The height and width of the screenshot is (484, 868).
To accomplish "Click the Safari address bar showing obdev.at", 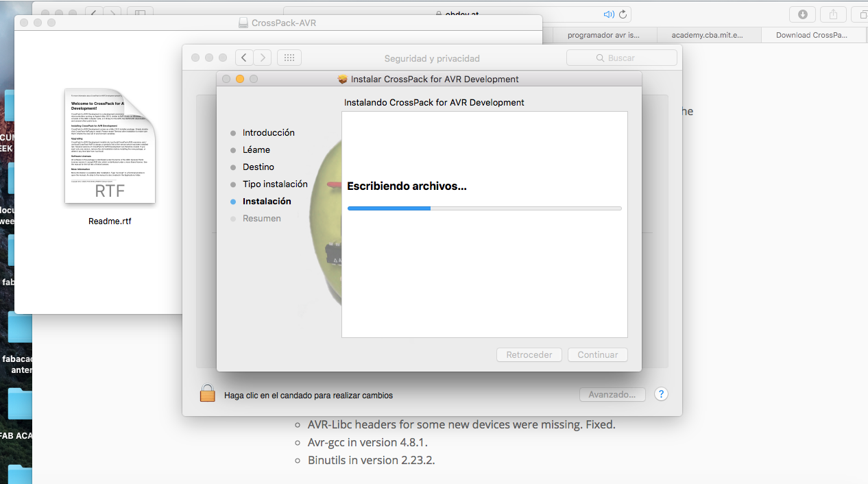I will point(457,14).
